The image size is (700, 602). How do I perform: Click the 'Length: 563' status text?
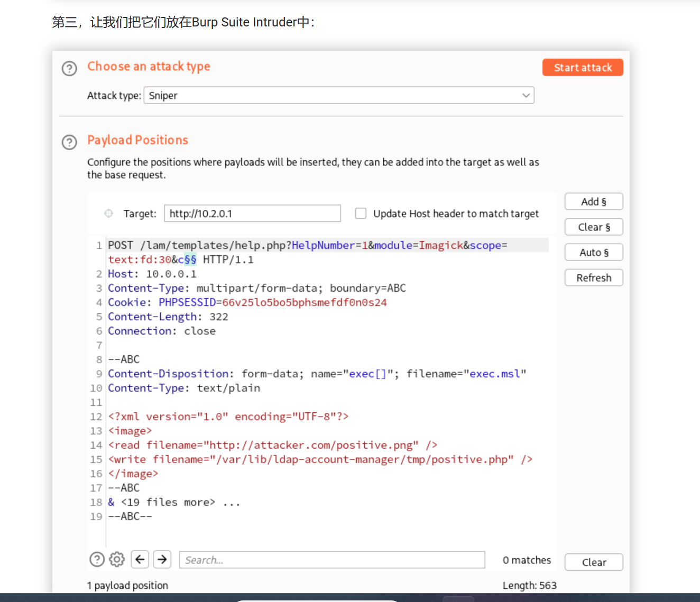529,585
